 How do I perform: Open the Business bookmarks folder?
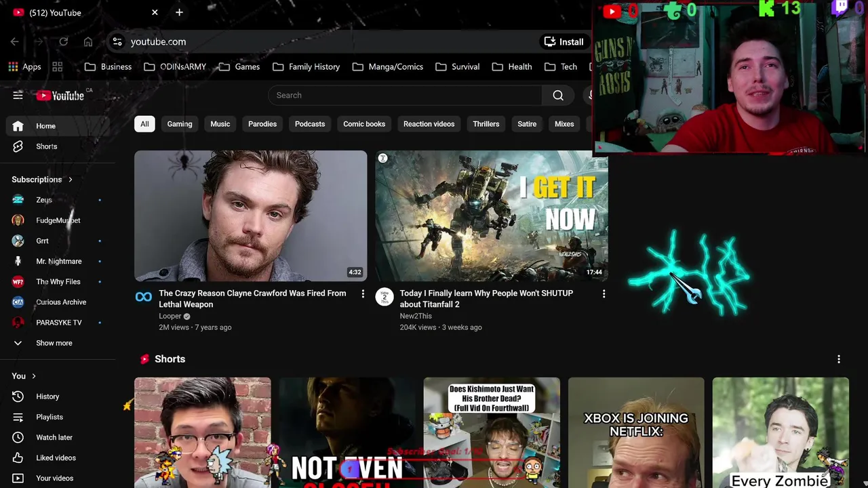[x=108, y=66]
